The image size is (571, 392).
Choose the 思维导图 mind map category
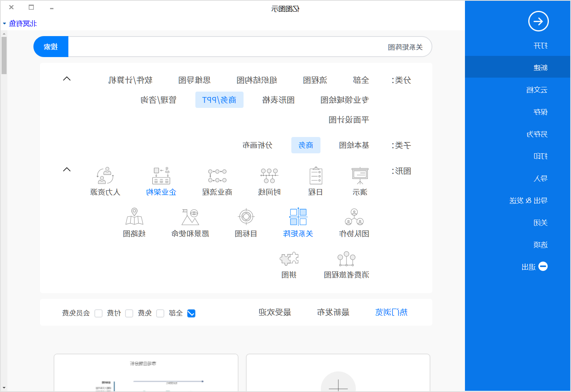pos(195,80)
